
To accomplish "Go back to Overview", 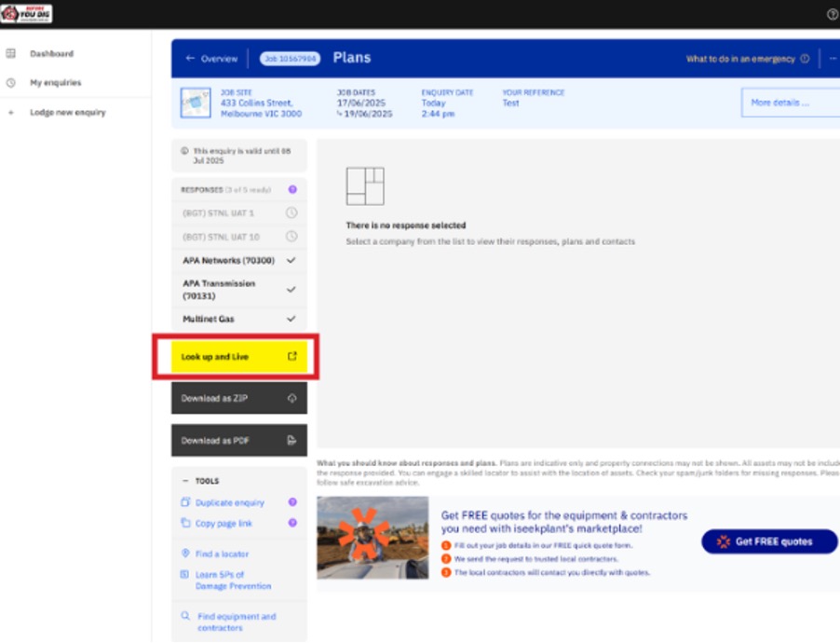I will (x=211, y=59).
